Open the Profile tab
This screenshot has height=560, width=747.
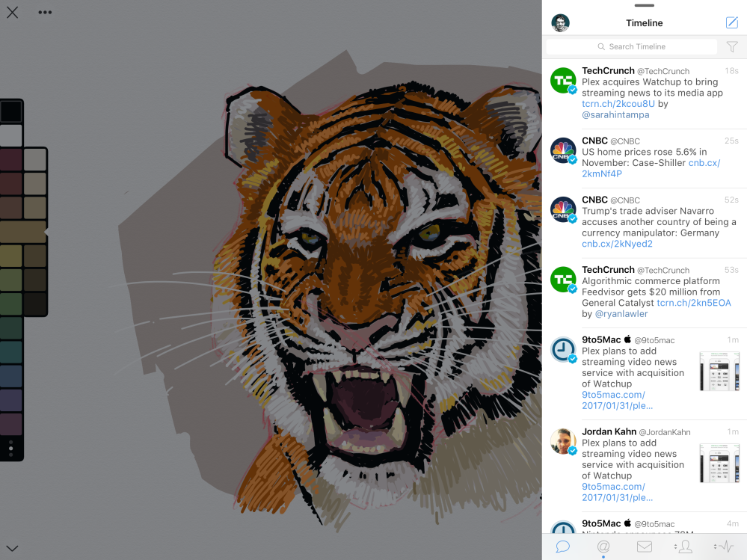pos(684,547)
